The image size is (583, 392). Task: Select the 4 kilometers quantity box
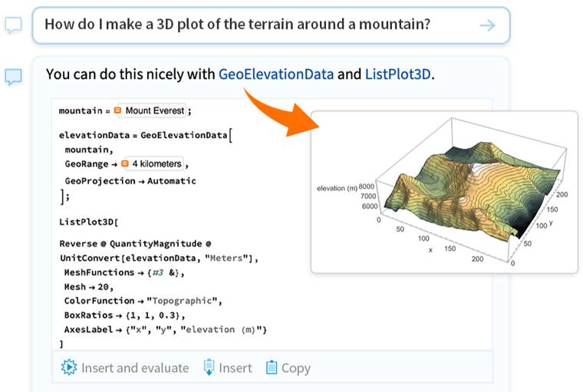click(154, 163)
